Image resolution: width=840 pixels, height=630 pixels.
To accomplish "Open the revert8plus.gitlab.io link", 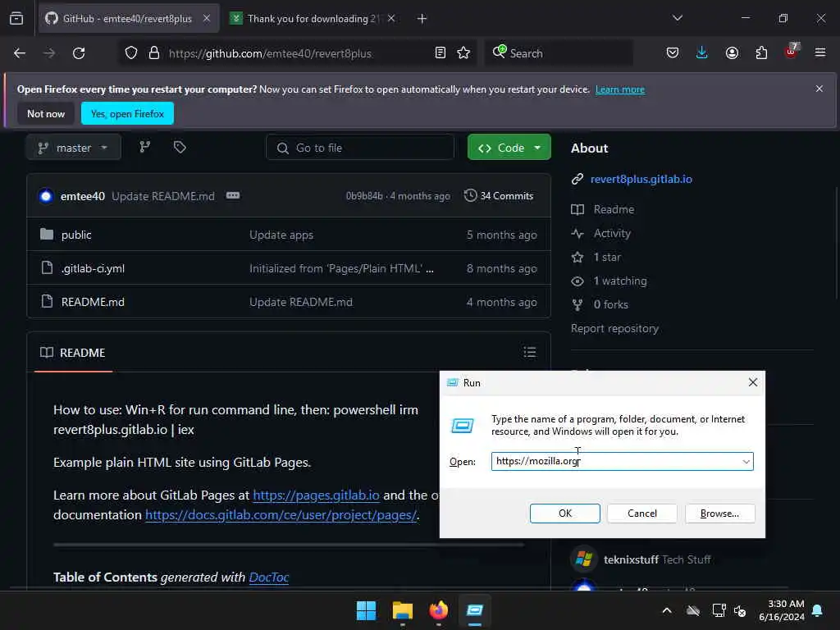I will coord(641,179).
